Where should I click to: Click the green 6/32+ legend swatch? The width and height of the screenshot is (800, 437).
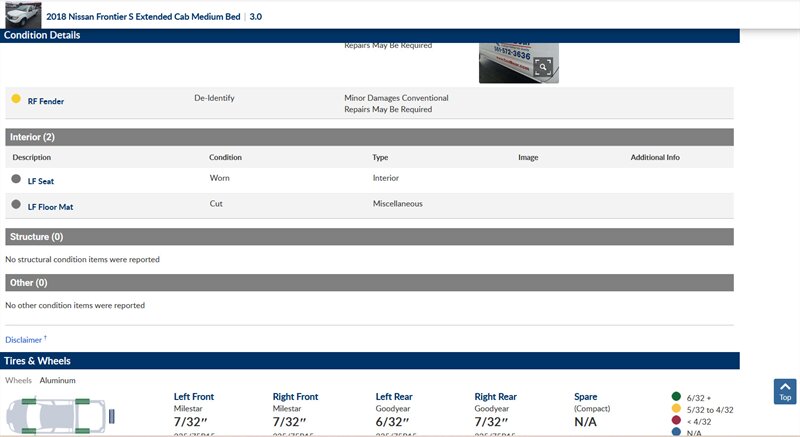[x=676, y=396]
